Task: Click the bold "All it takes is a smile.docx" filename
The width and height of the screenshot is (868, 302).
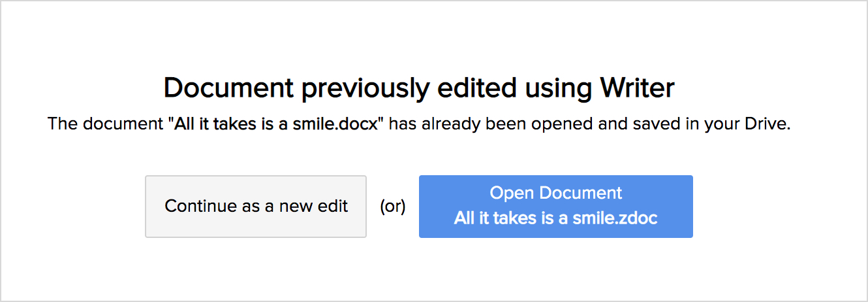Action: click(x=277, y=124)
